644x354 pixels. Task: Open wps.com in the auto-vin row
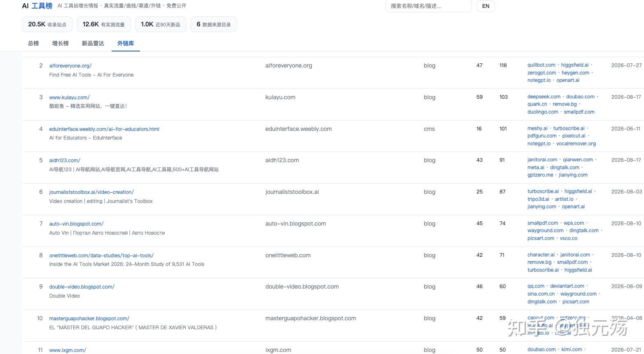point(574,223)
